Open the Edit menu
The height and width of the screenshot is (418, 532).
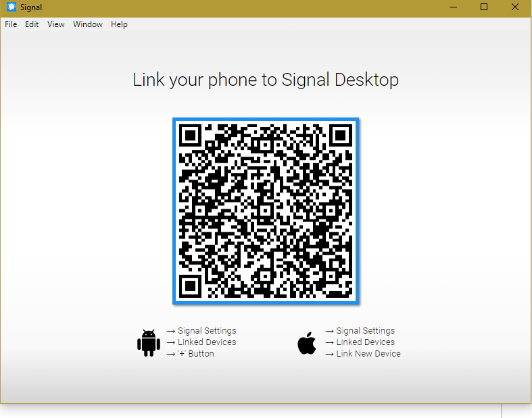click(32, 24)
